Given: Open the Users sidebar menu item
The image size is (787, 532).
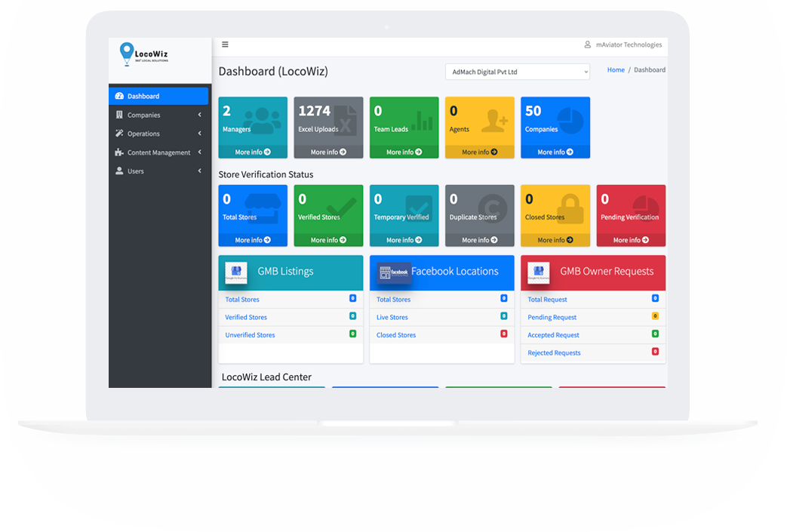Looking at the screenshot, I should pos(159,171).
